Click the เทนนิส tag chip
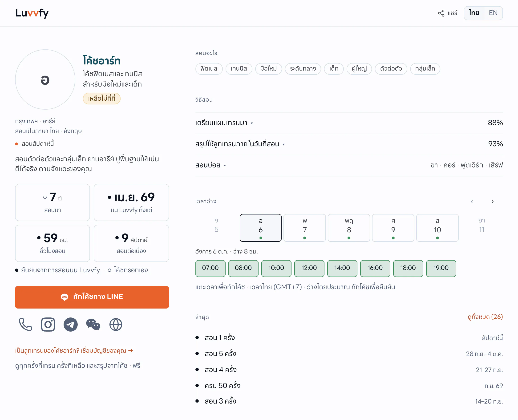The image size is (518, 420). (239, 69)
